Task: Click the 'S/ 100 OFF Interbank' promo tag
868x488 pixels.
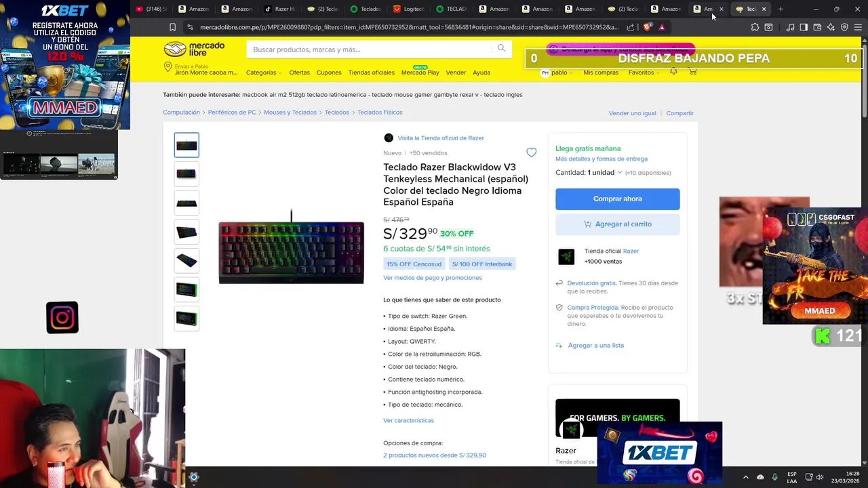Action: [x=482, y=264]
